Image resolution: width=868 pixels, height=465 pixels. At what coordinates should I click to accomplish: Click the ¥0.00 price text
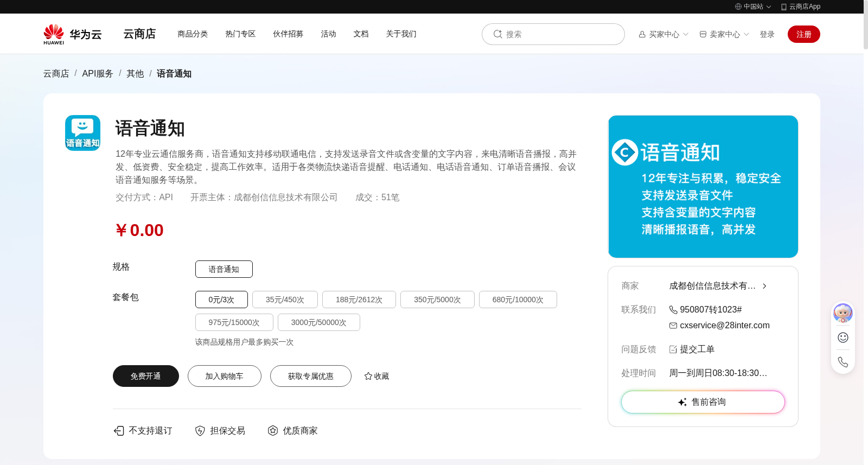[x=139, y=230]
